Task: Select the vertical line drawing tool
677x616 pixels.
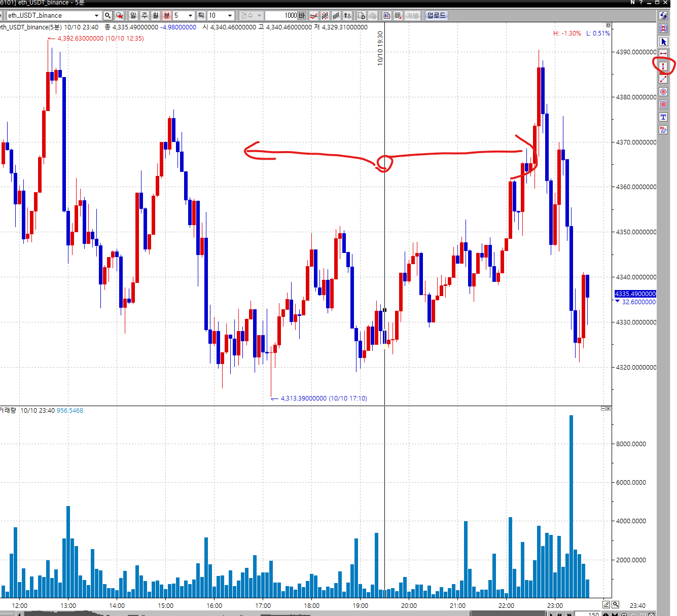Action: [x=663, y=66]
